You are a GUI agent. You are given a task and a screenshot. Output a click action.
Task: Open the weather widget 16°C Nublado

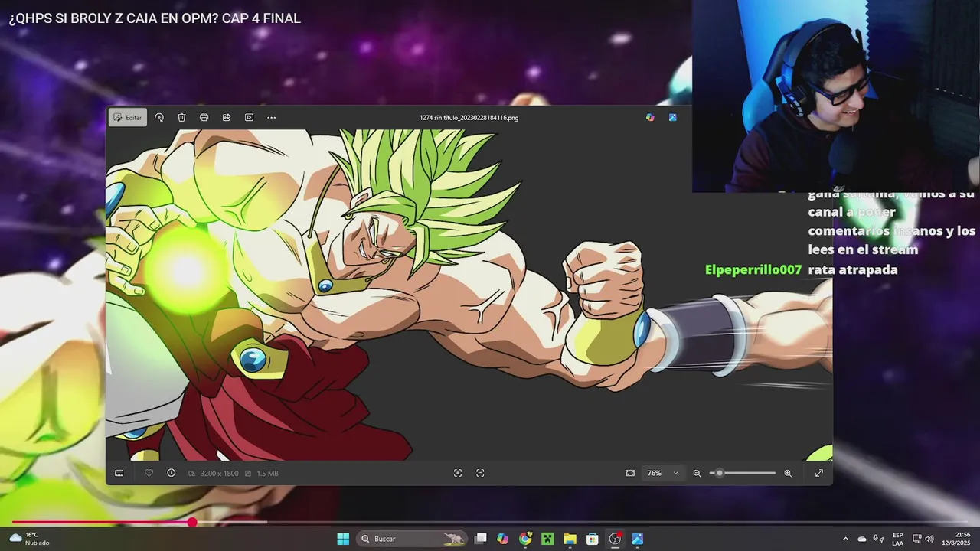click(30, 539)
